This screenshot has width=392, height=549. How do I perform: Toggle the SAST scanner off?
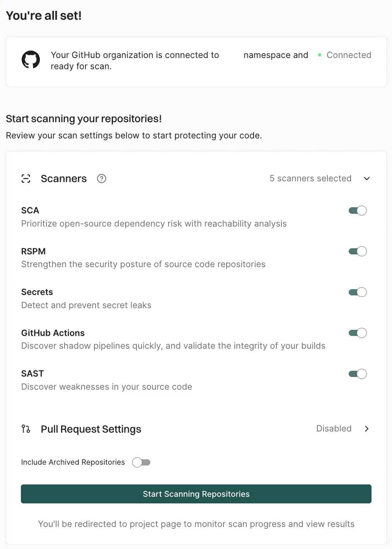tap(357, 374)
